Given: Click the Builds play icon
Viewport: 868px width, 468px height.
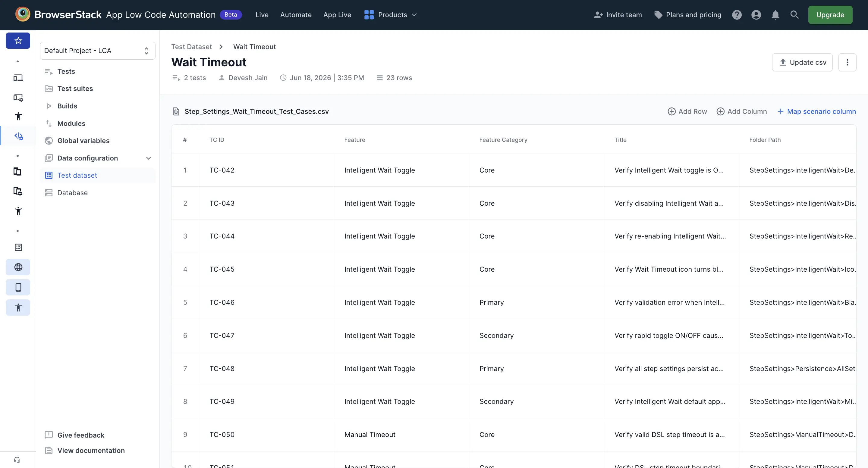Looking at the screenshot, I should pos(49,106).
